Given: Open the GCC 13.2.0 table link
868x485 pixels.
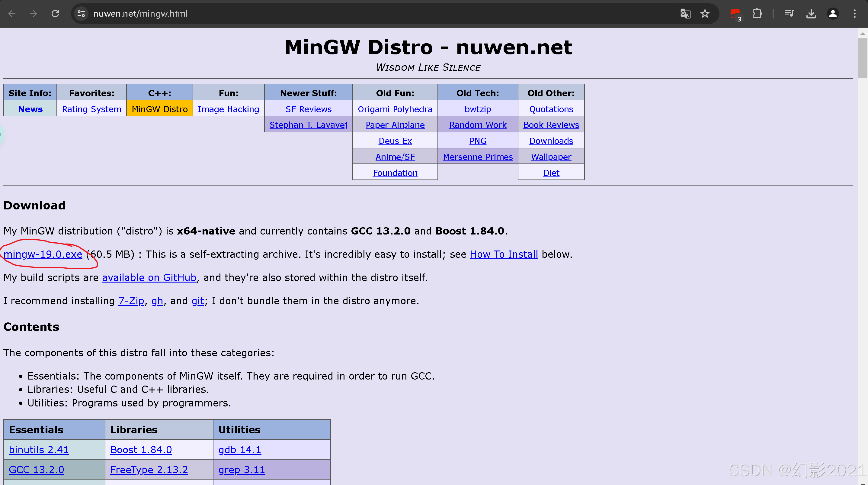Looking at the screenshot, I should [x=37, y=470].
